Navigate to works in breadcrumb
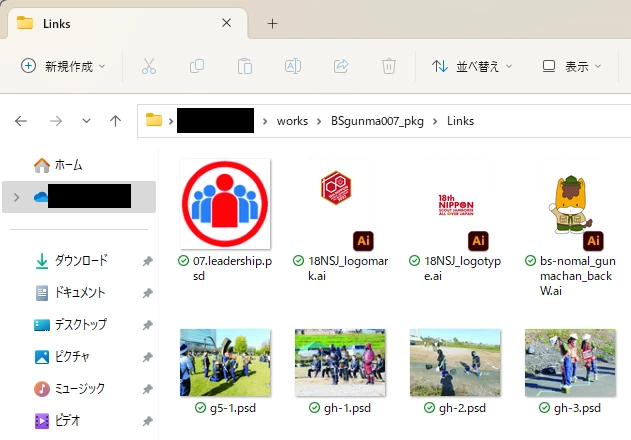This screenshot has height=440, width=631. 292,121
